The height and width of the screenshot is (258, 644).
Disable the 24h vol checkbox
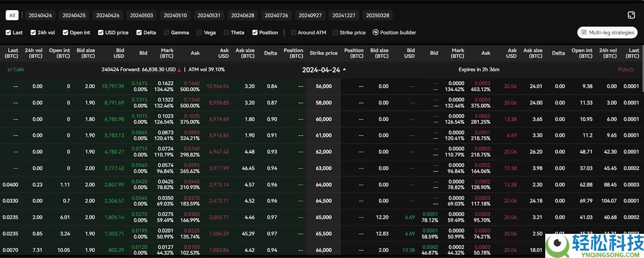click(33, 33)
